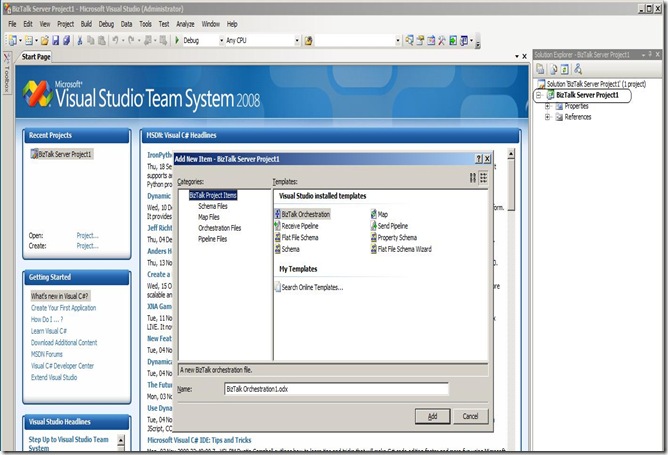
Task: Open the 'Microsoft Visual C# IDE: Tips and Tricks' headline
Action: pos(199,440)
